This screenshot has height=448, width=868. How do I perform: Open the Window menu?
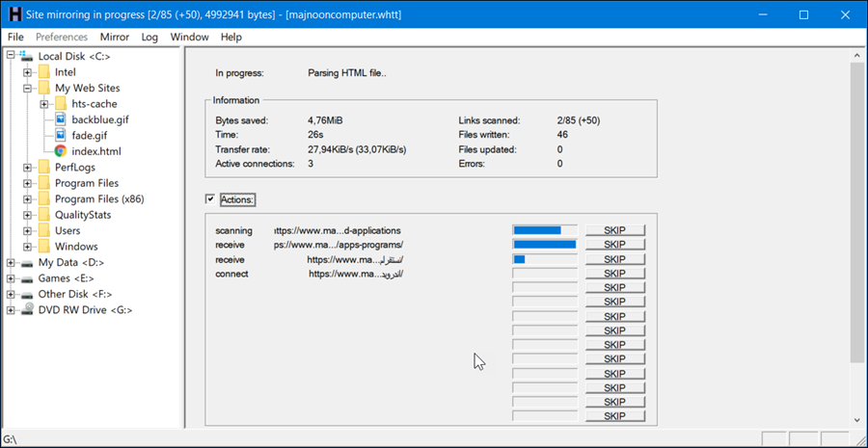click(189, 37)
